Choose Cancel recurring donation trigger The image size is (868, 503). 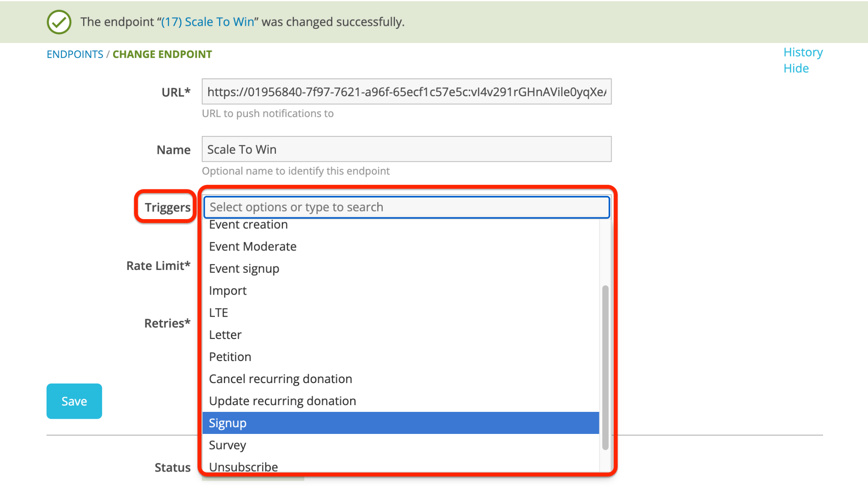coord(401,379)
